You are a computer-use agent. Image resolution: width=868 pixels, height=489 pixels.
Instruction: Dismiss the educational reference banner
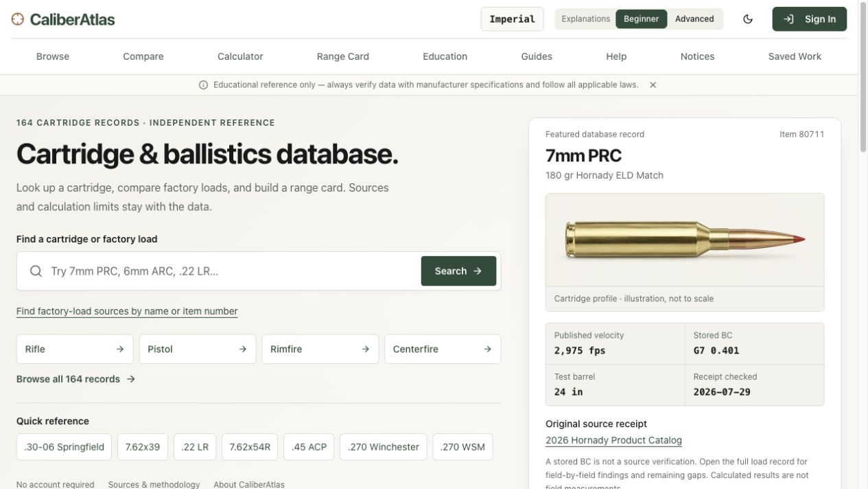click(653, 85)
